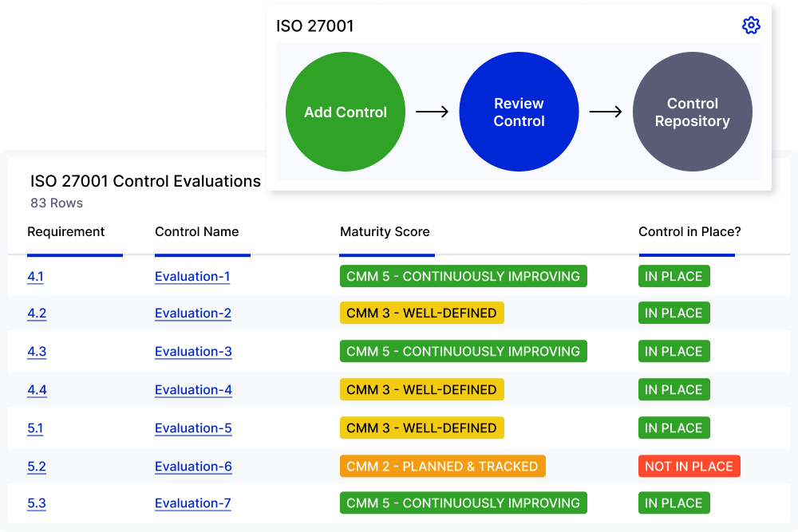Screen dimensions: 798x532
Task: Click the Add Control circle
Action: [x=346, y=112]
